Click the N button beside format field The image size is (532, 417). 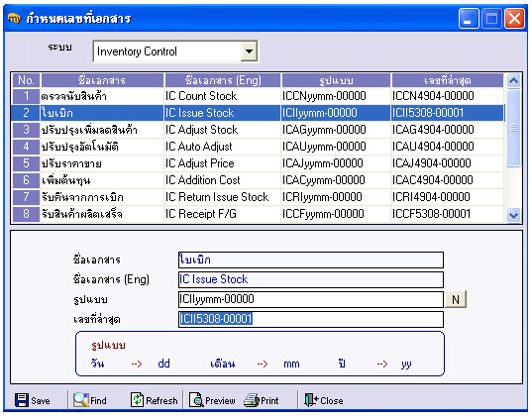pos(456,299)
